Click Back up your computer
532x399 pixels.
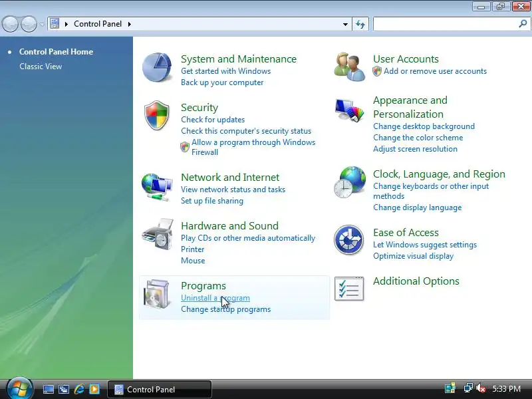222,82
